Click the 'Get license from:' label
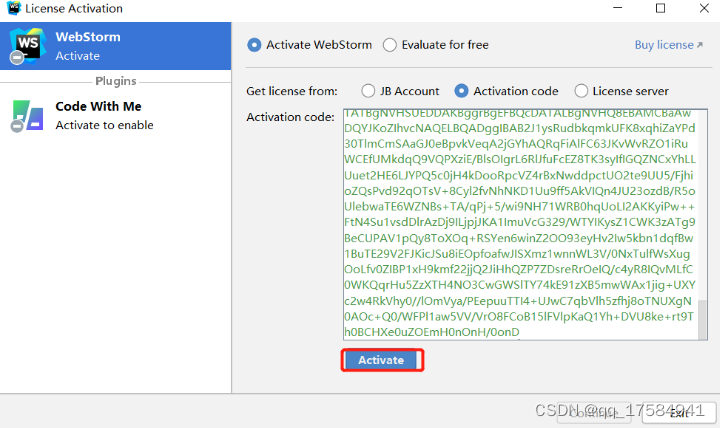Image resolution: width=720 pixels, height=428 pixels. click(x=292, y=91)
